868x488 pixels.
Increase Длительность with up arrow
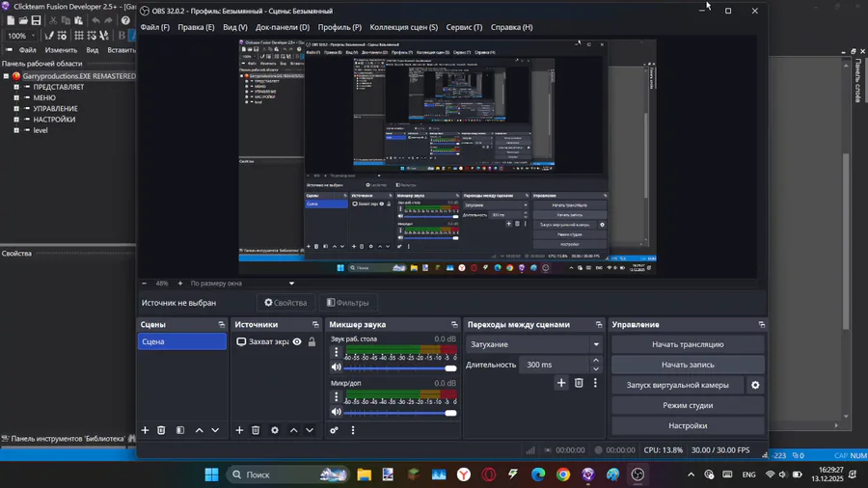[596, 361]
